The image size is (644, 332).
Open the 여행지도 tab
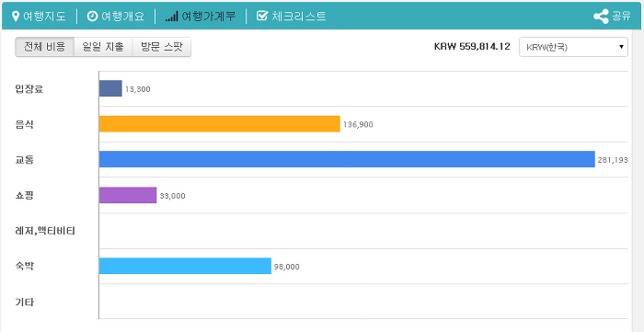[39, 16]
